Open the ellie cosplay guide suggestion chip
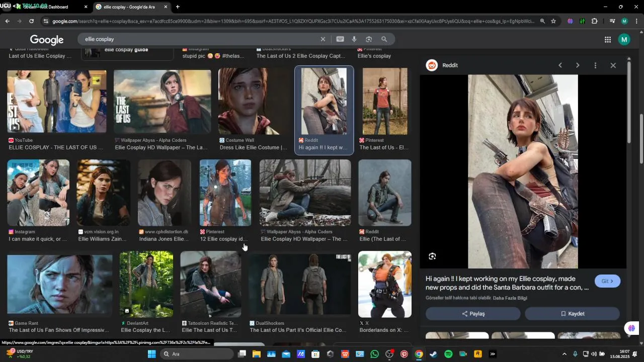Screen dimensions: 644x362 pyautogui.click(x=127, y=52)
